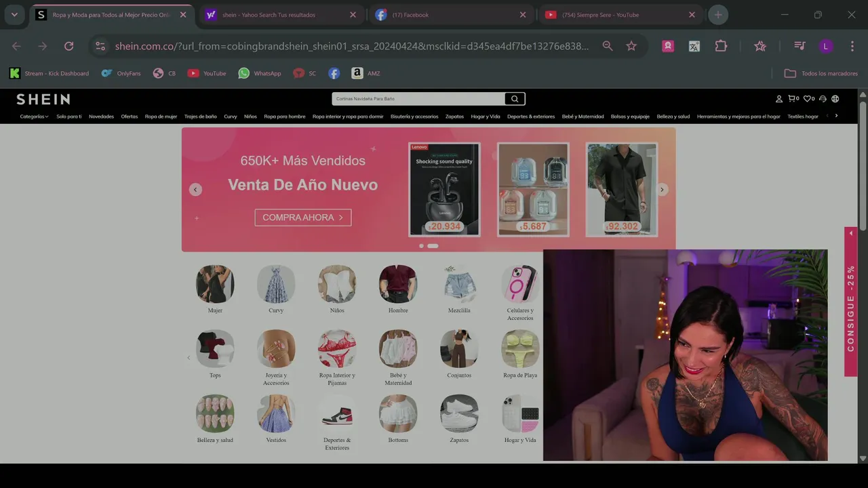Open the media control icon in toolbar
868x488 pixels.
(800, 46)
